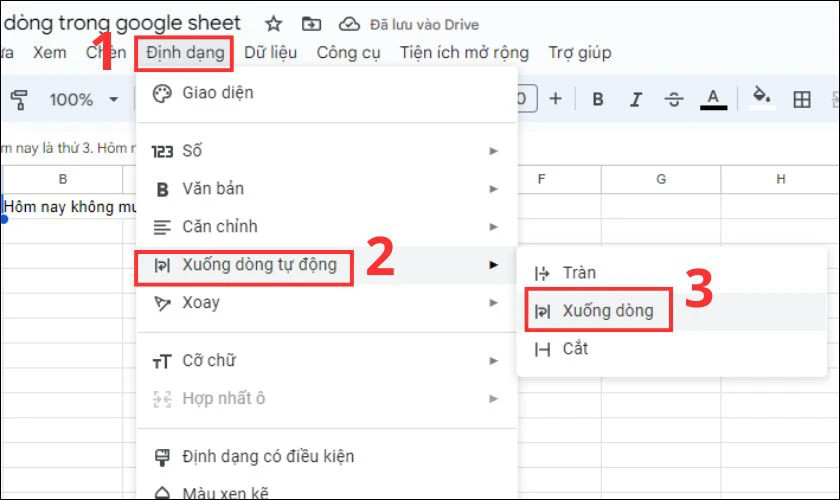Expand the Số submenu
The width and height of the screenshot is (840, 500).
point(326,151)
